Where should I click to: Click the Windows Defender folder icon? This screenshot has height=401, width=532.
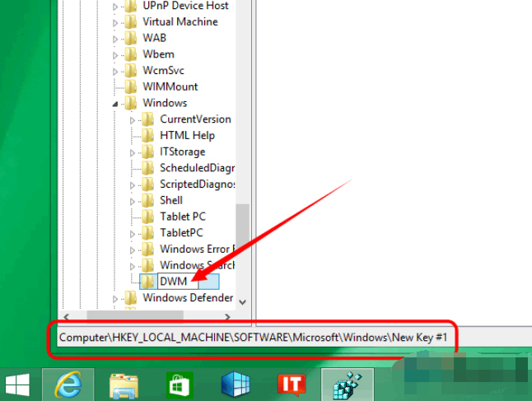tap(130, 298)
